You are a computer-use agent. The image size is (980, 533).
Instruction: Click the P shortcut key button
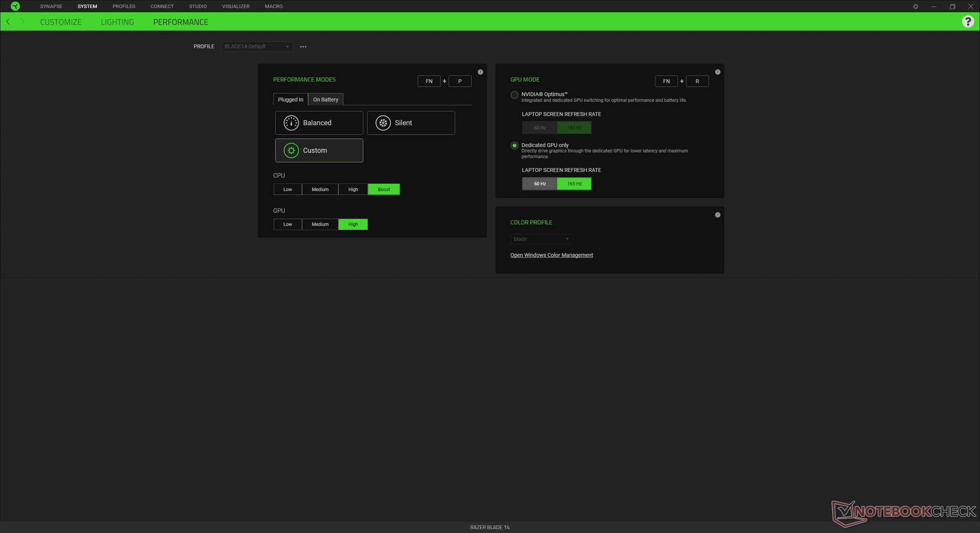pos(460,81)
